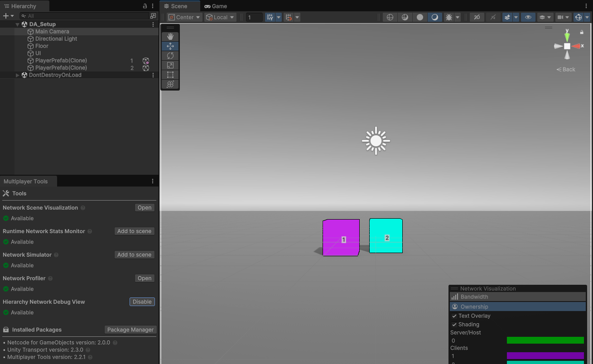
Task: Switch to the Game tab
Action: pyautogui.click(x=216, y=6)
